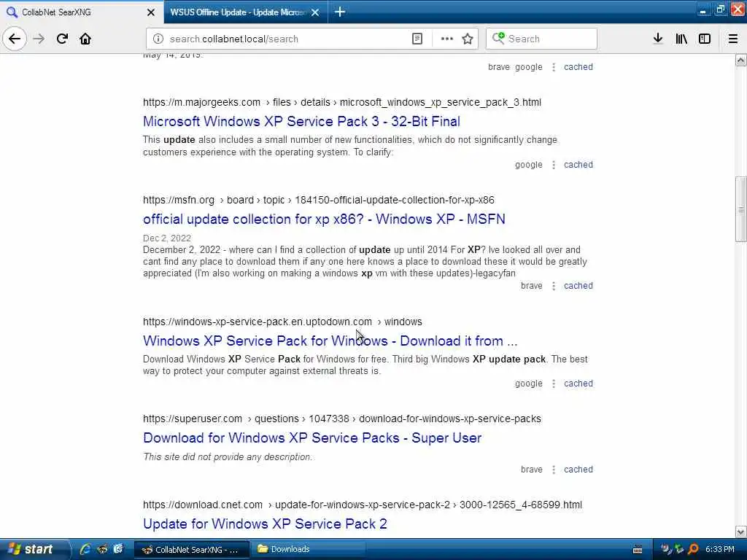Viewport: 747px width, 560px height.
Task: Select CollabNet SearXNG taskbar button
Action: click(192, 549)
